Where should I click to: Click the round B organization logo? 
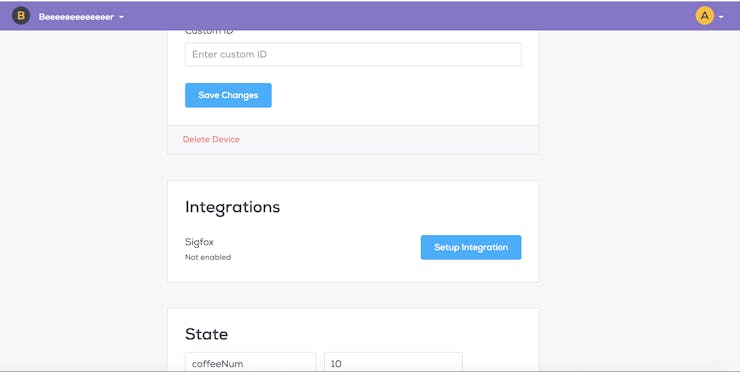[21, 16]
